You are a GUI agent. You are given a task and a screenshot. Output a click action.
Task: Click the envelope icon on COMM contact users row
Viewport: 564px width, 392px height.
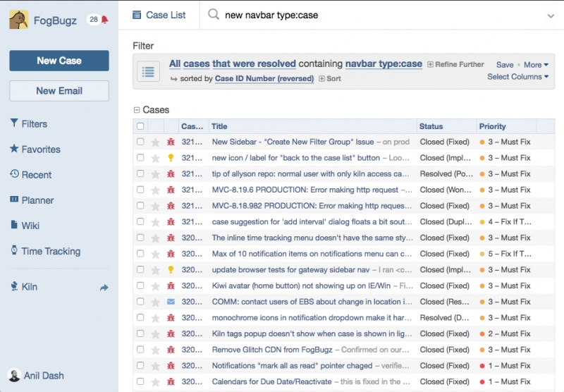click(171, 302)
